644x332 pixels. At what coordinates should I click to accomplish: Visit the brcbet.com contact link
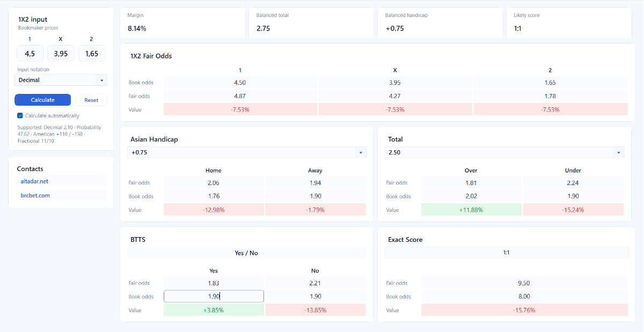tap(35, 195)
